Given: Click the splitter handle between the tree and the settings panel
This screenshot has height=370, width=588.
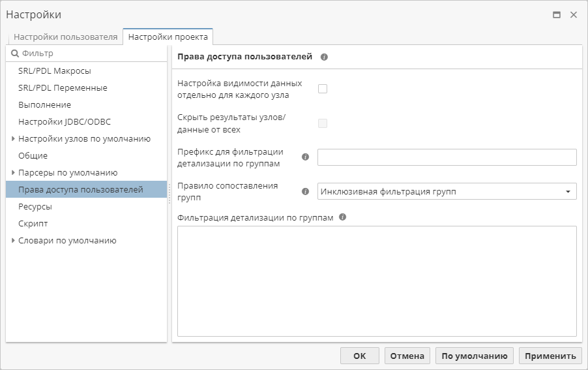Looking at the screenshot, I should click(169, 194).
